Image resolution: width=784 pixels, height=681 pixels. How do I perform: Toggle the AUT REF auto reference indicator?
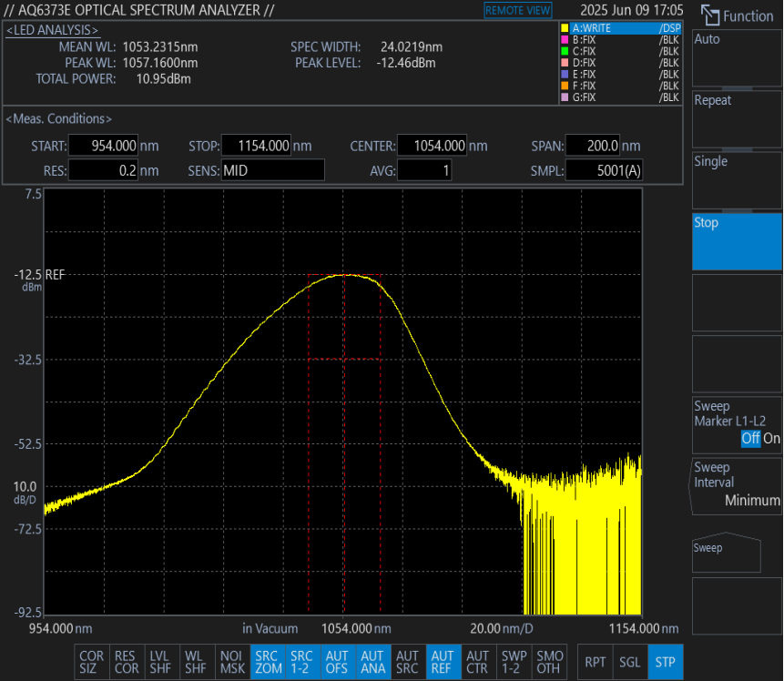[443, 662]
